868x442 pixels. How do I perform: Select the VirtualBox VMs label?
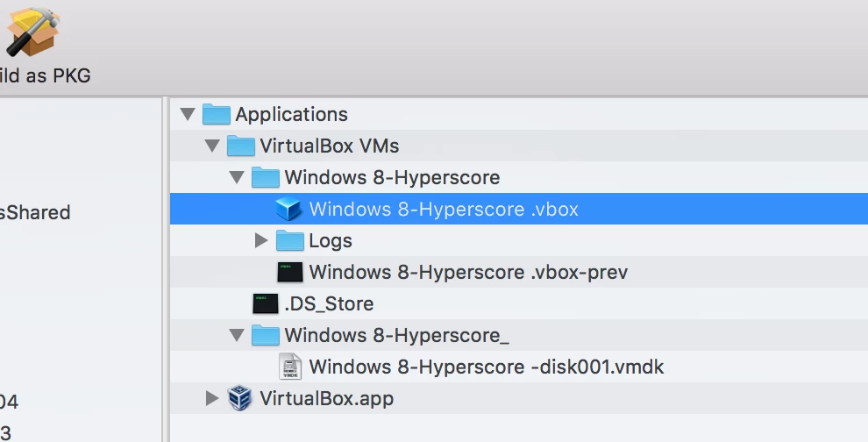330,146
